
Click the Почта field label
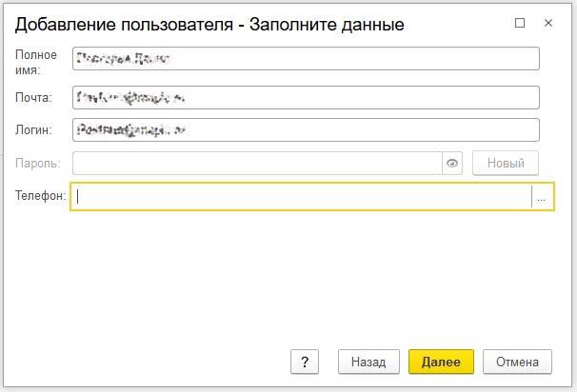tap(35, 97)
